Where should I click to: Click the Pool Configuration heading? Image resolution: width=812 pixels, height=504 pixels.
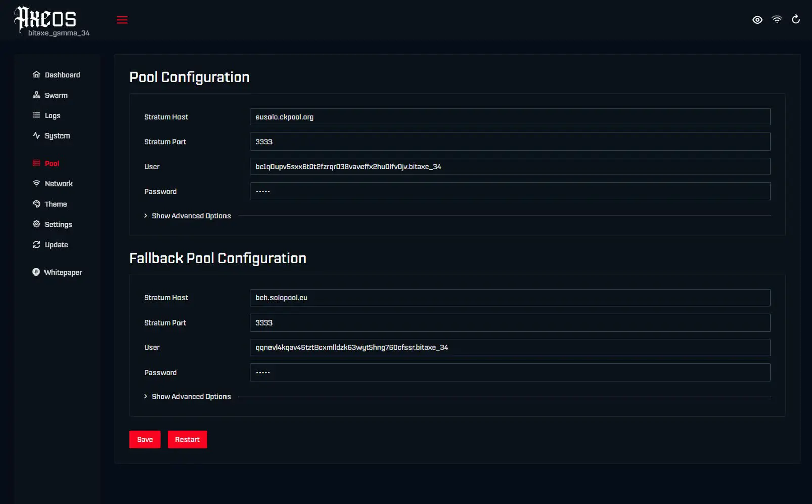(190, 77)
